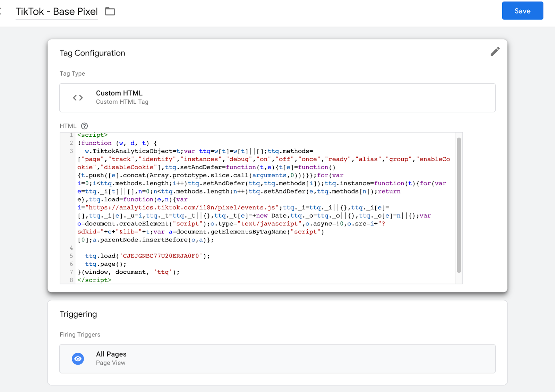This screenshot has width=555, height=392.
Task: Select the All Pages firing trigger
Action: (277, 359)
